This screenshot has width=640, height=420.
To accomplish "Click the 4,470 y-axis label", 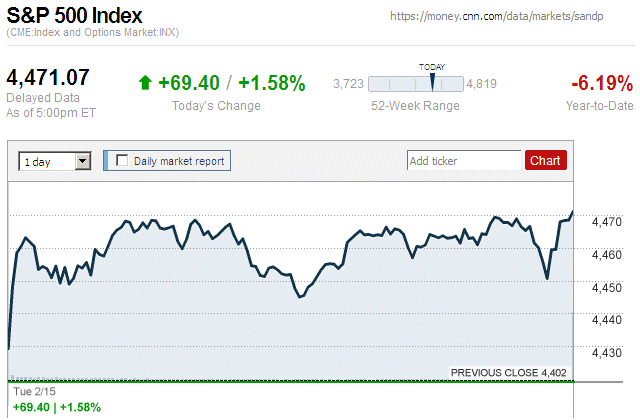I will [x=607, y=222].
